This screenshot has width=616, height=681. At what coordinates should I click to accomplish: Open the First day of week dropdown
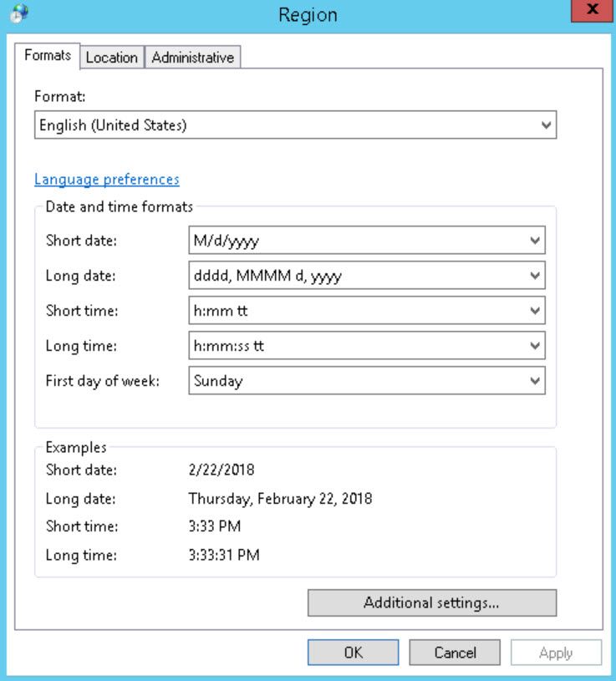click(367, 380)
